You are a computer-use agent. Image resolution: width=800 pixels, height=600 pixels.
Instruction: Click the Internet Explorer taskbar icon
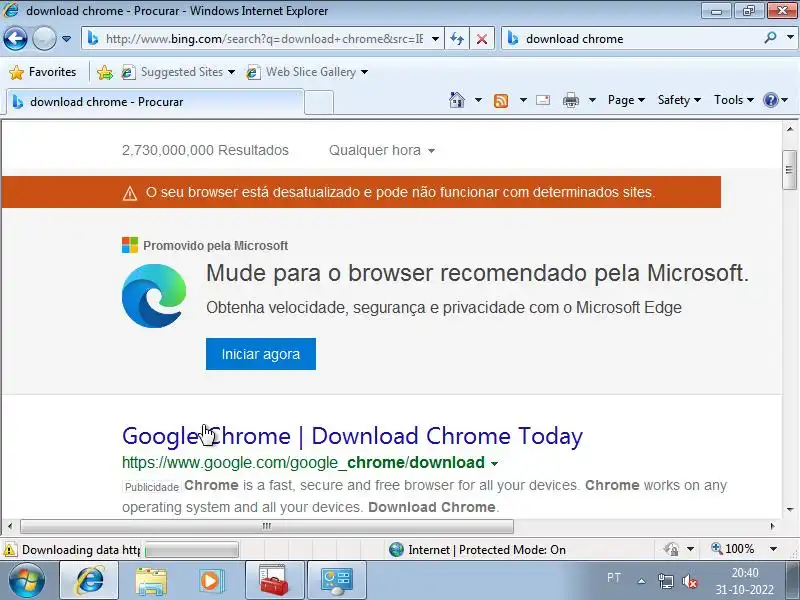(x=90, y=581)
